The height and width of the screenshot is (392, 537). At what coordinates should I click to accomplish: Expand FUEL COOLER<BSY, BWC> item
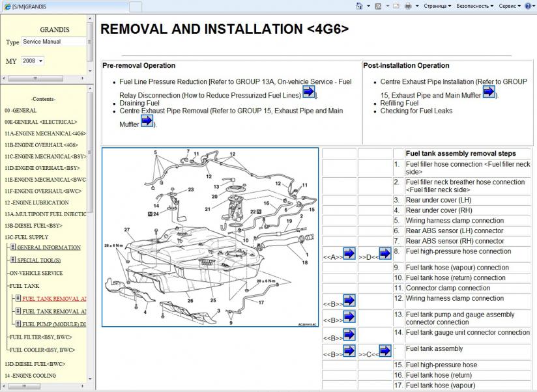42,350
